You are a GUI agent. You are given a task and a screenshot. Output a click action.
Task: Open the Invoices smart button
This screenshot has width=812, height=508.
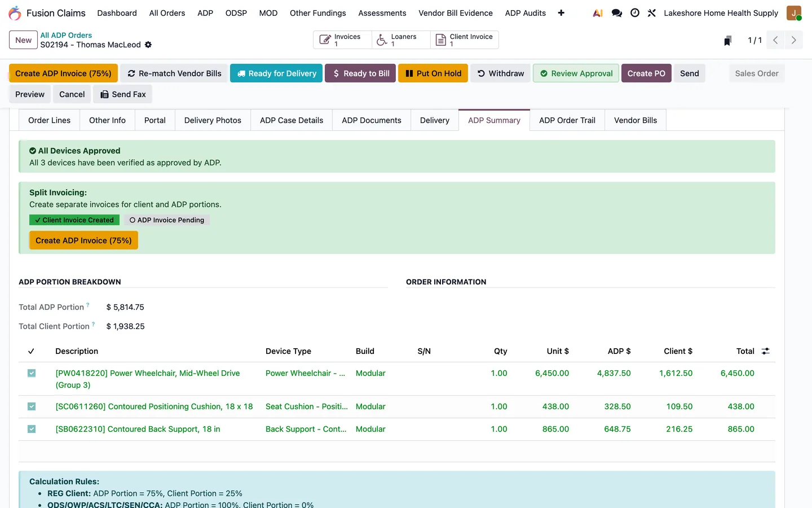tap(342, 40)
